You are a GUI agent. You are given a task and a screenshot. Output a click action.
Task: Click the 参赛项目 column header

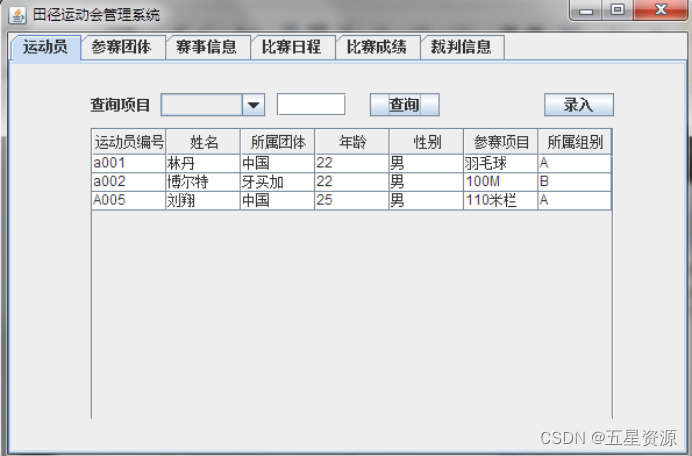501,142
